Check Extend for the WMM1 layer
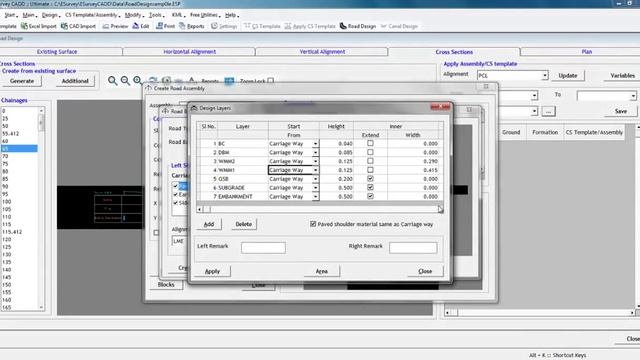This screenshot has height=360, width=640. coord(370,170)
